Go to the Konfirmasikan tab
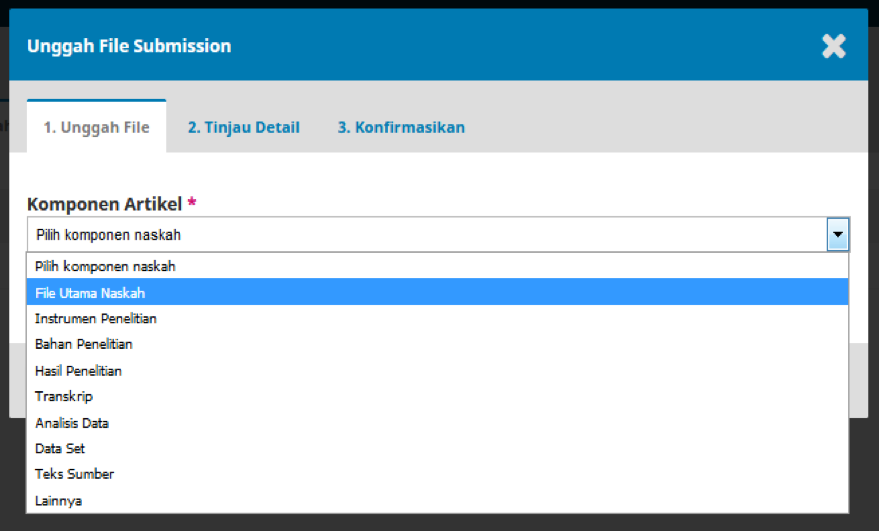This screenshot has height=531, width=879. point(400,127)
